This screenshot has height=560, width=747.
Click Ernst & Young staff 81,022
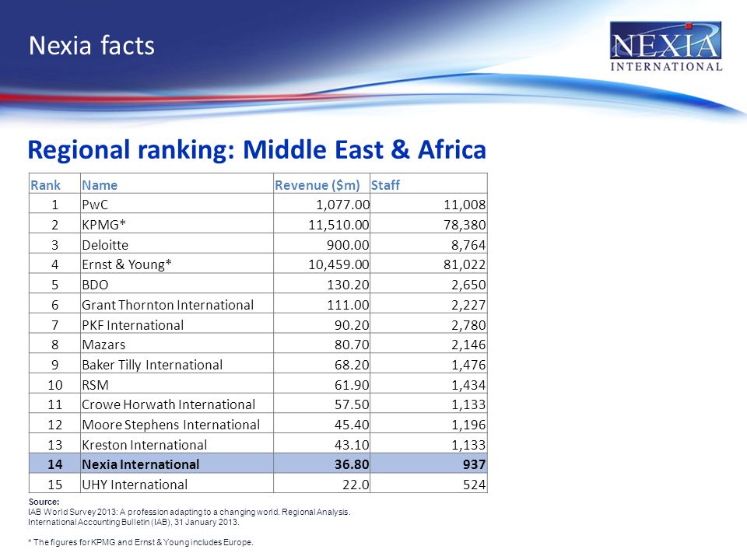pos(465,264)
